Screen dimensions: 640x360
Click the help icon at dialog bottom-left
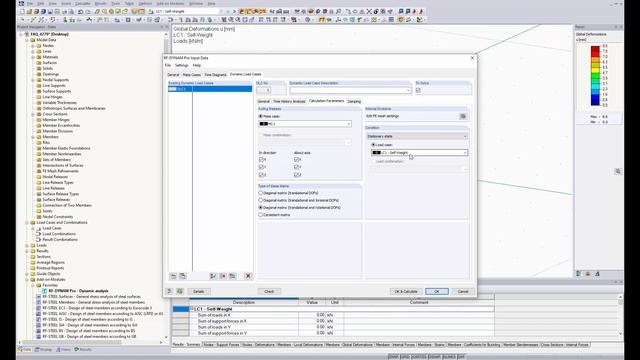[169, 291]
